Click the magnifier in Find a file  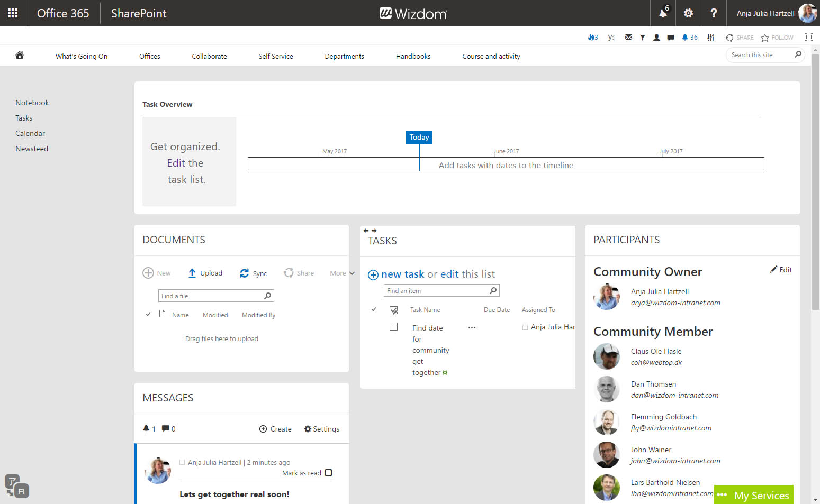click(x=268, y=296)
